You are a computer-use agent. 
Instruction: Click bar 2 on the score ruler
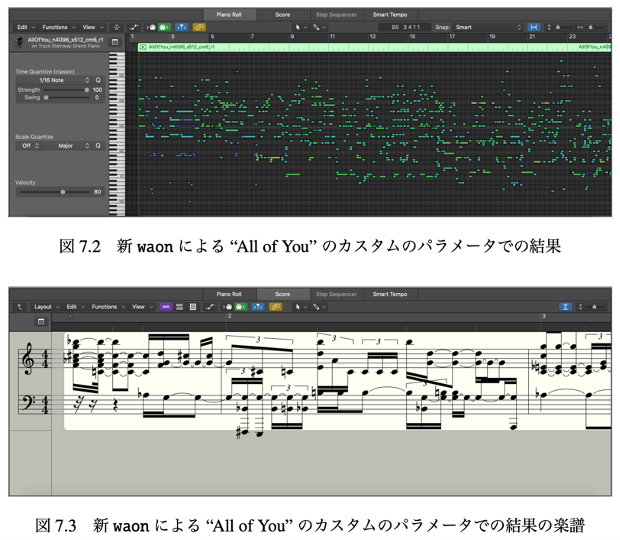tap(229, 316)
